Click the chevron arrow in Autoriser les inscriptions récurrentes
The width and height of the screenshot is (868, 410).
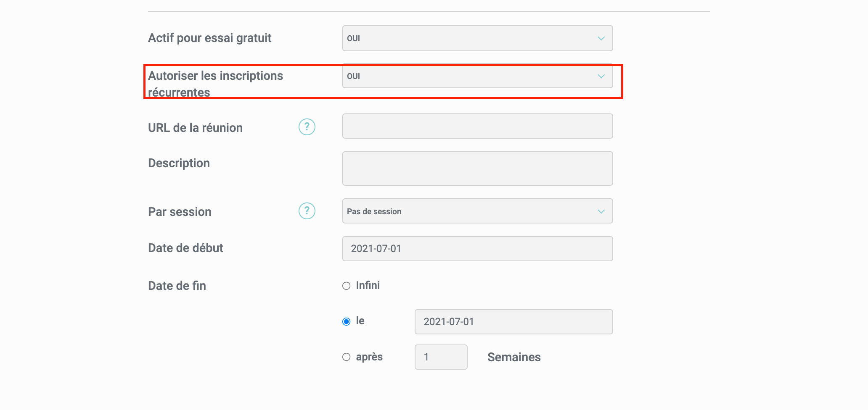point(601,76)
